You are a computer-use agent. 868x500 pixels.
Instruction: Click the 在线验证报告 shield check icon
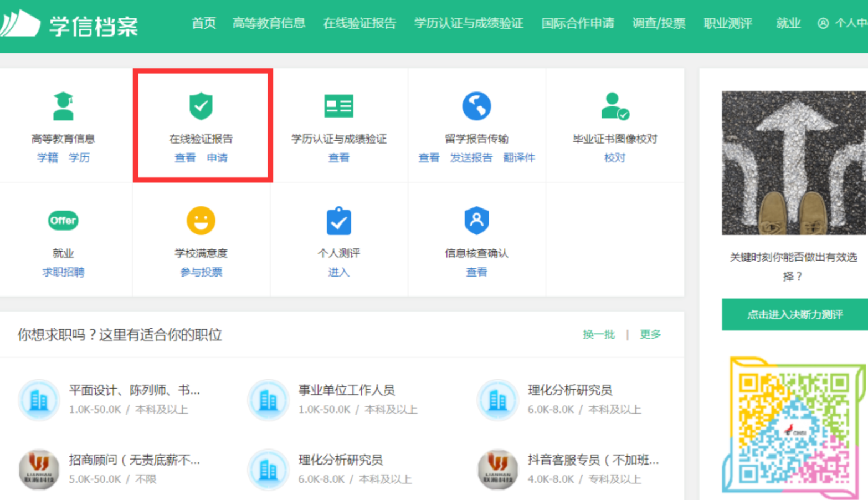(x=201, y=106)
